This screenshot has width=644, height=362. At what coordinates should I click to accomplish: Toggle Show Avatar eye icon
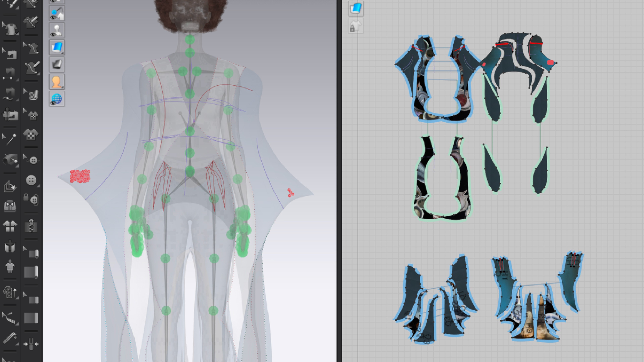pyautogui.click(x=57, y=31)
